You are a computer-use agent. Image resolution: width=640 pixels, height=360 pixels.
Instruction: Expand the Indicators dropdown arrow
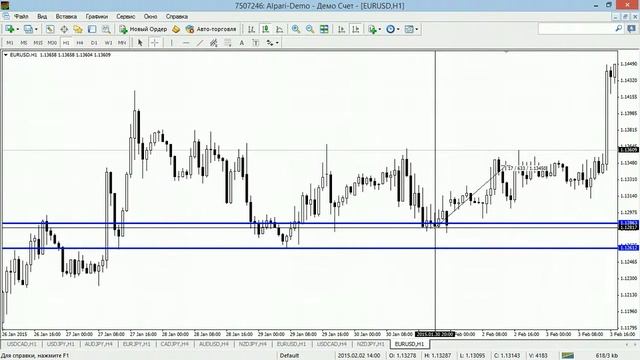click(x=380, y=29)
